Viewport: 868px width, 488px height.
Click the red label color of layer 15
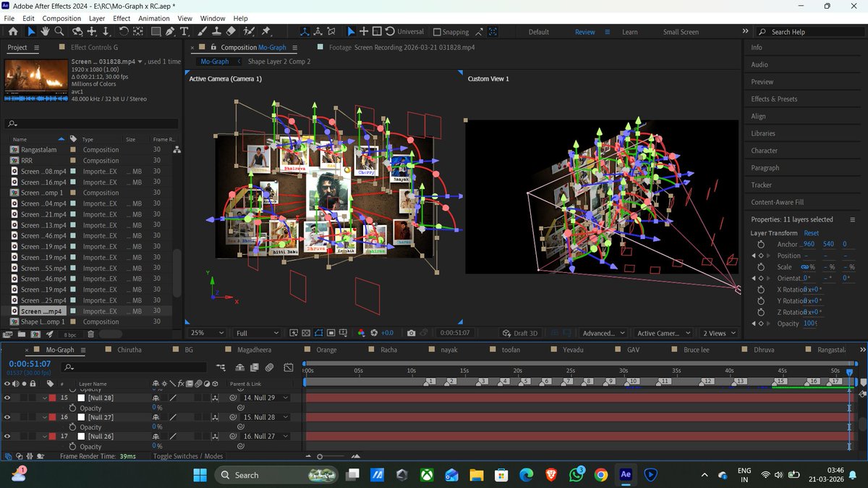pos(52,397)
